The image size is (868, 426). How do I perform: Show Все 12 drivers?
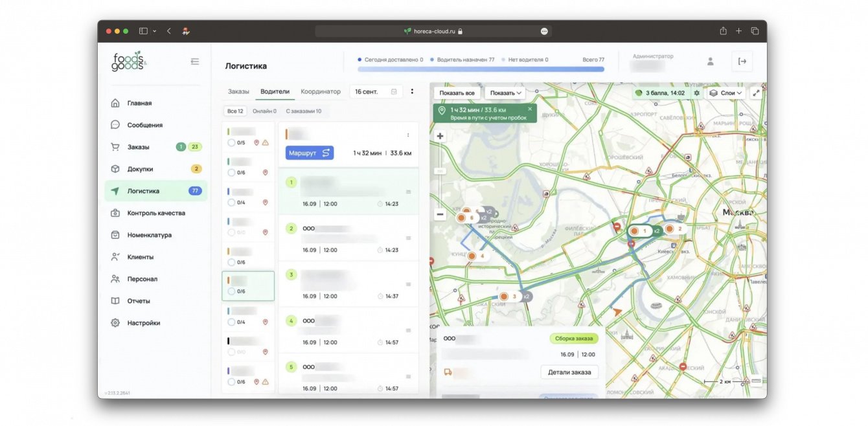coord(234,111)
